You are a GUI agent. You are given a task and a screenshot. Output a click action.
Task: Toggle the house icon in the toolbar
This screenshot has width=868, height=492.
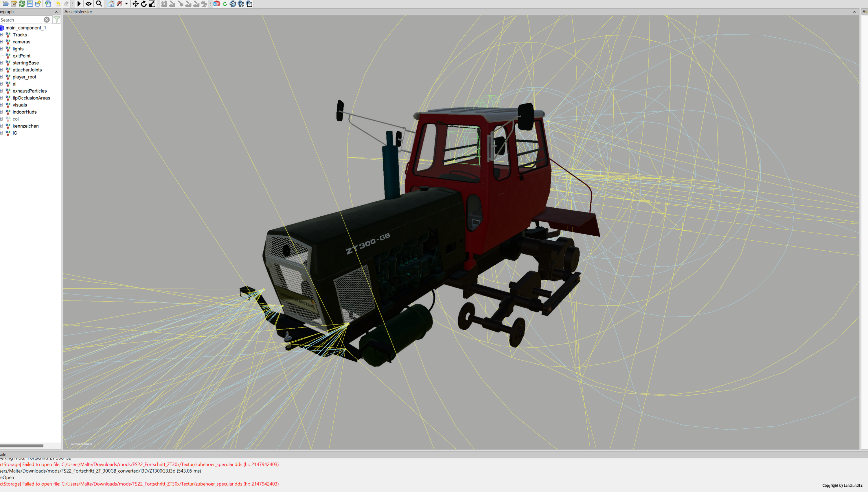[111, 4]
